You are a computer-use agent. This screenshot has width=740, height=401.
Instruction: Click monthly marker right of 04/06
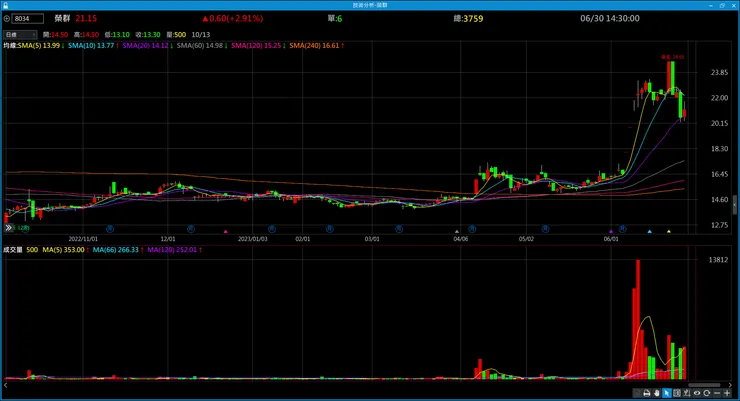(x=472, y=229)
